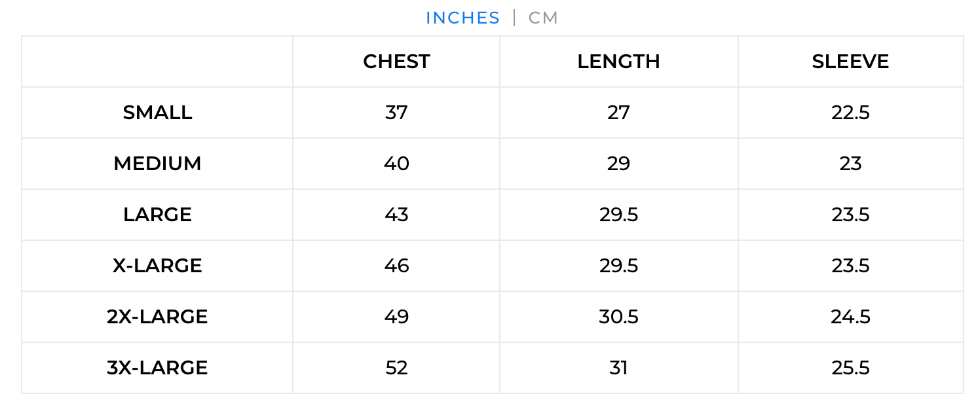Select the 3X-LARGE size row label
This screenshot has width=980, height=411.
(x=157, y=368)
